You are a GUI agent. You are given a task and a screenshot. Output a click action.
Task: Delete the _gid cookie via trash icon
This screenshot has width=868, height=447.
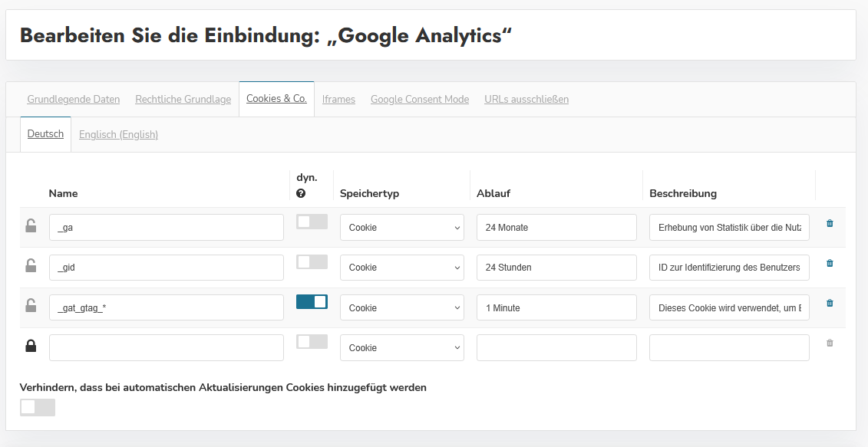(x=830, y=263)
